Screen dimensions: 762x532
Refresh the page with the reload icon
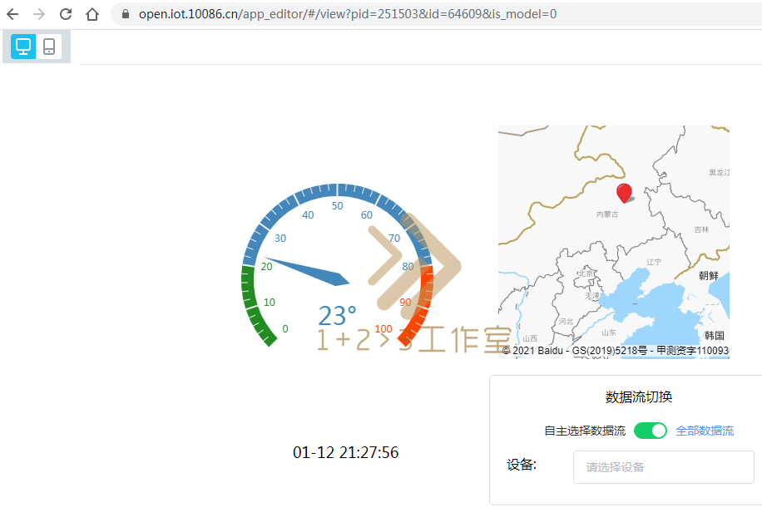pos(65,13)
